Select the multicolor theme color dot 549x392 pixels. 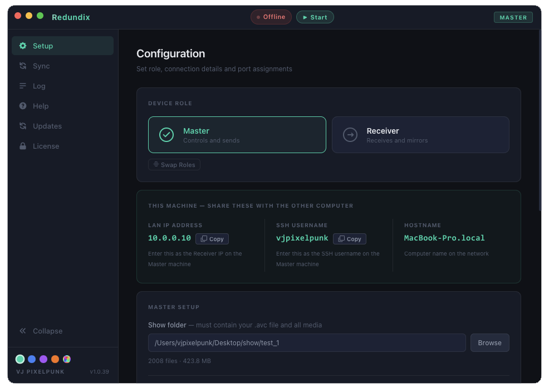[66, 359]
